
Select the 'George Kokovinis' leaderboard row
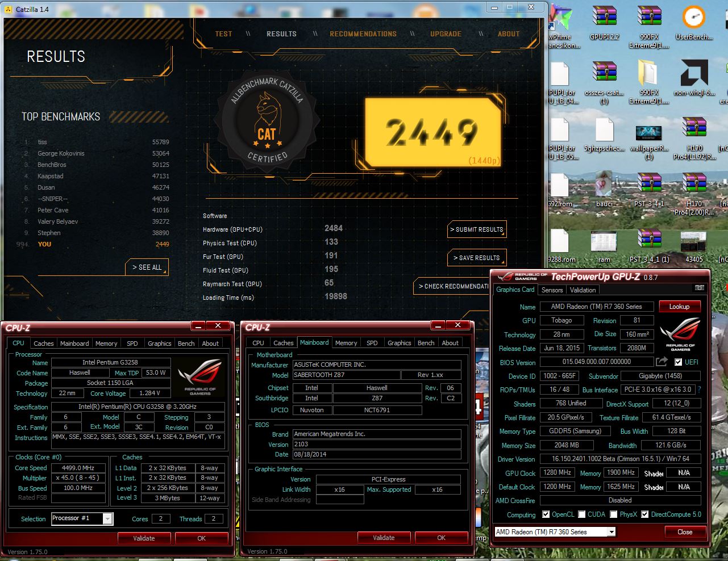pos(97,153)
